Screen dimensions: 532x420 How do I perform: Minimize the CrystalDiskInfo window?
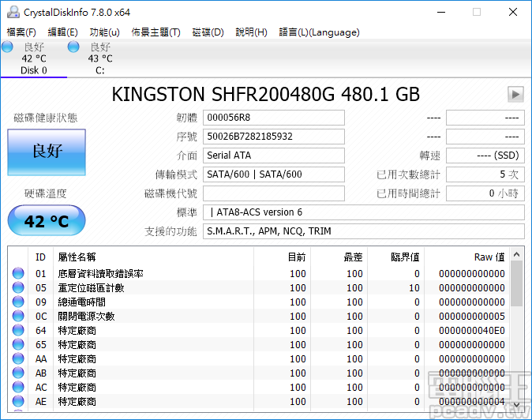pyautogui.click(x=441, y=12)
